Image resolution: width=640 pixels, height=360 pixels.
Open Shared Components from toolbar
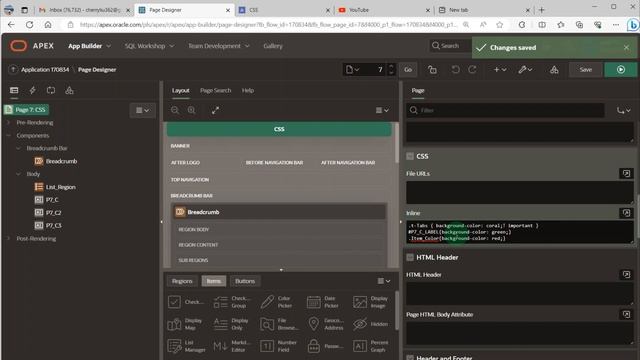[x=554, y=70]
